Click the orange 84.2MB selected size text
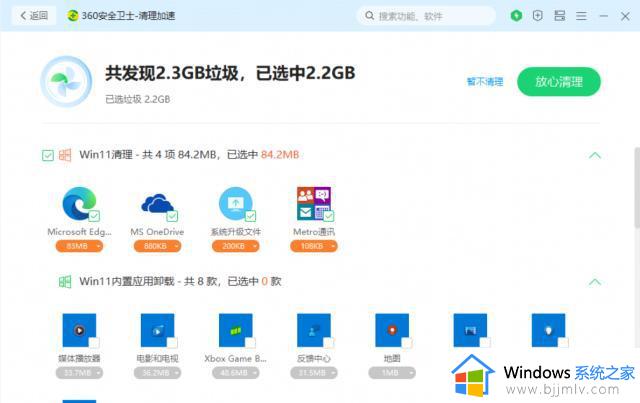This screenshot has width=640, height=403. [x=280, y=155]
